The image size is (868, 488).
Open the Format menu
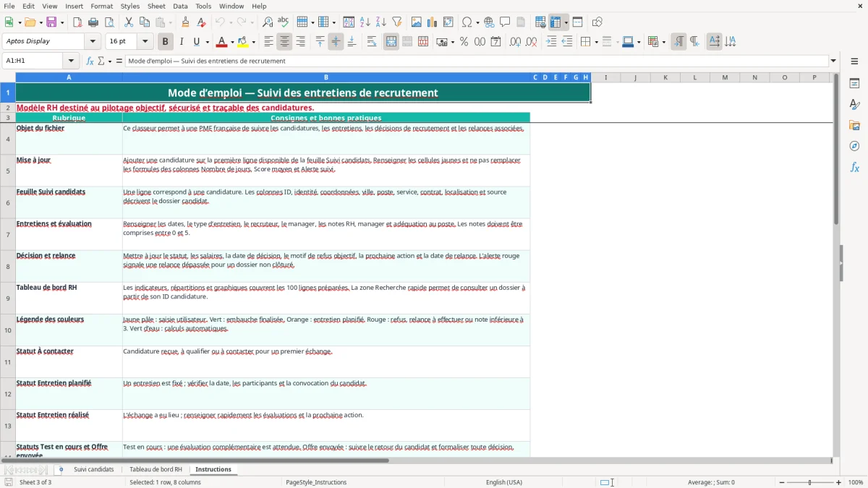tap(101, 6)
